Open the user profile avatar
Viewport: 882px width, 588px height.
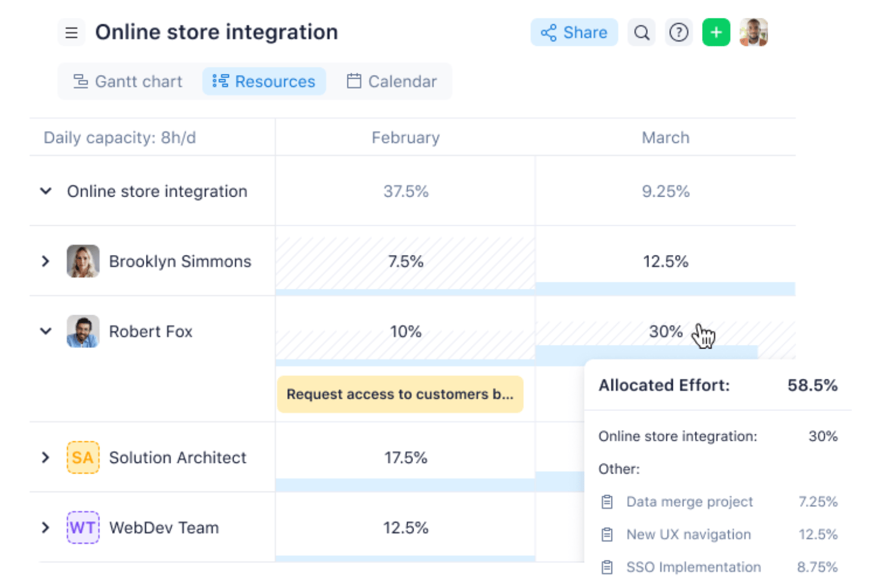click(753, 32)
